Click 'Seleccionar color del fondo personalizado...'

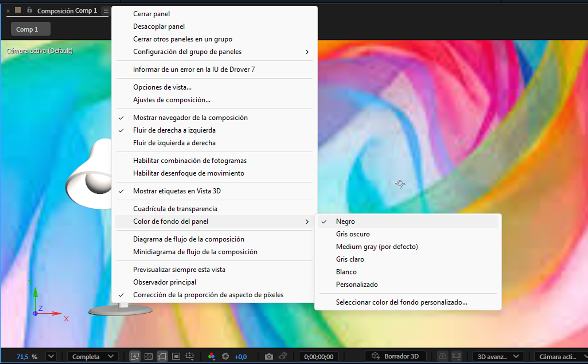(x=401, y=302)
